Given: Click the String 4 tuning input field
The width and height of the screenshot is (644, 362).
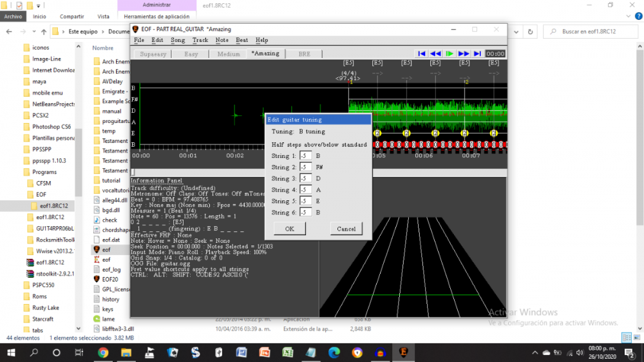Looking at the screenshot, I should [x=306, y=190].
